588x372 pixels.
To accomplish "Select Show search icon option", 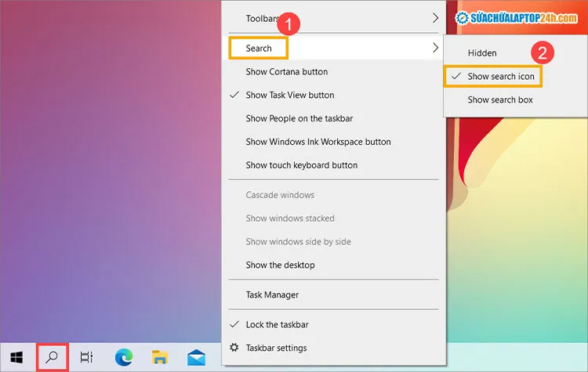I will (x=501, y=77).
